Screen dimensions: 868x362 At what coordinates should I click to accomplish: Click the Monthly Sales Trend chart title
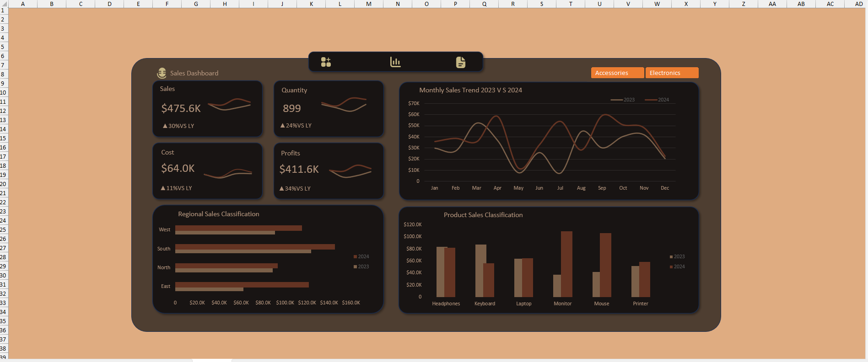click(x=470, y=90)
